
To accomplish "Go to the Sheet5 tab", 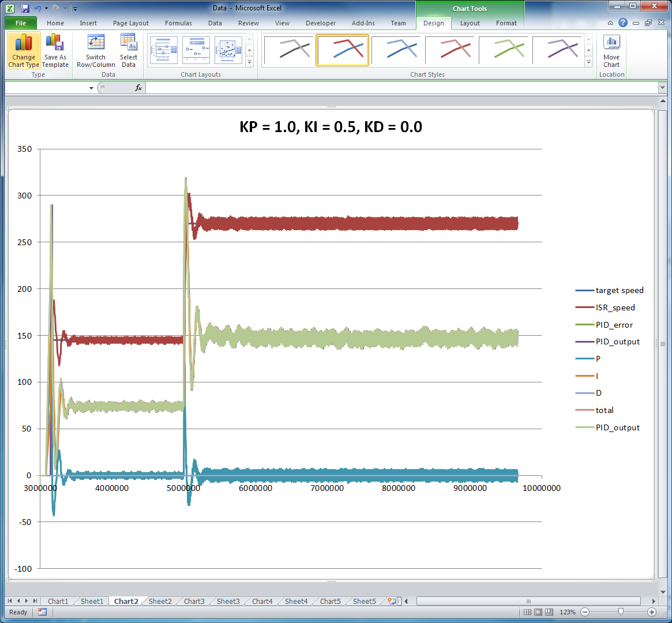I will (x=365, y=601).
